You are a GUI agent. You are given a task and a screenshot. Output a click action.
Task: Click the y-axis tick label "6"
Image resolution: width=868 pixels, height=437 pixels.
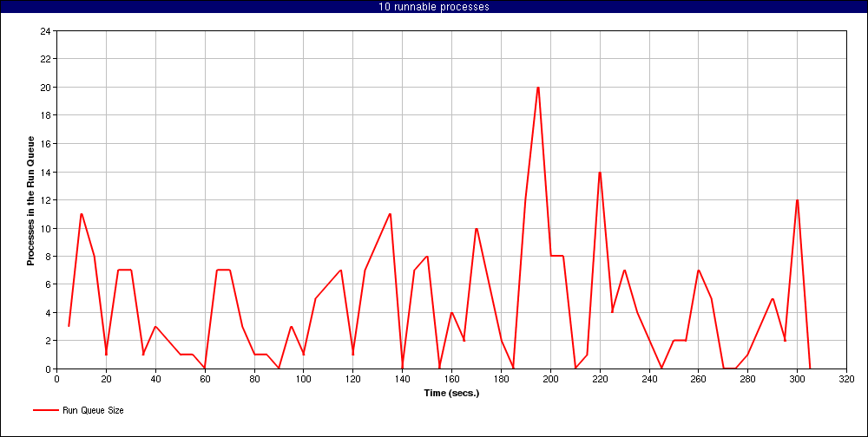[48, 284]
